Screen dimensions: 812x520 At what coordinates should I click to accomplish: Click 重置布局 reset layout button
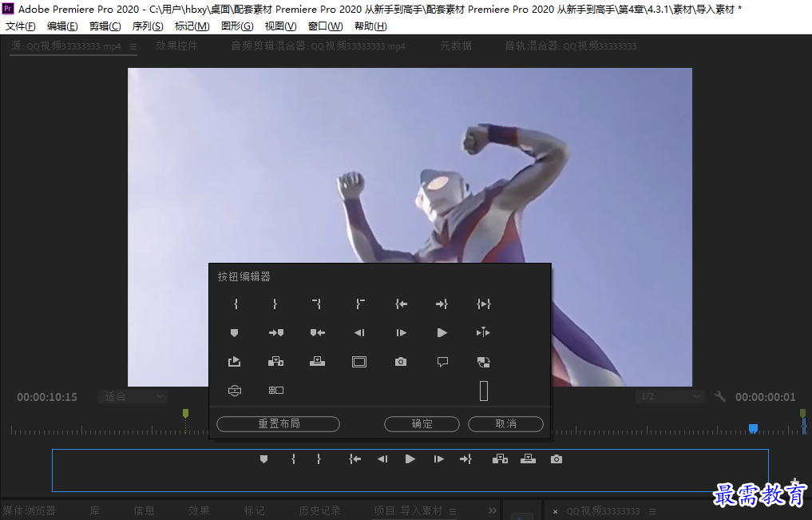click(x=278, y=424)
